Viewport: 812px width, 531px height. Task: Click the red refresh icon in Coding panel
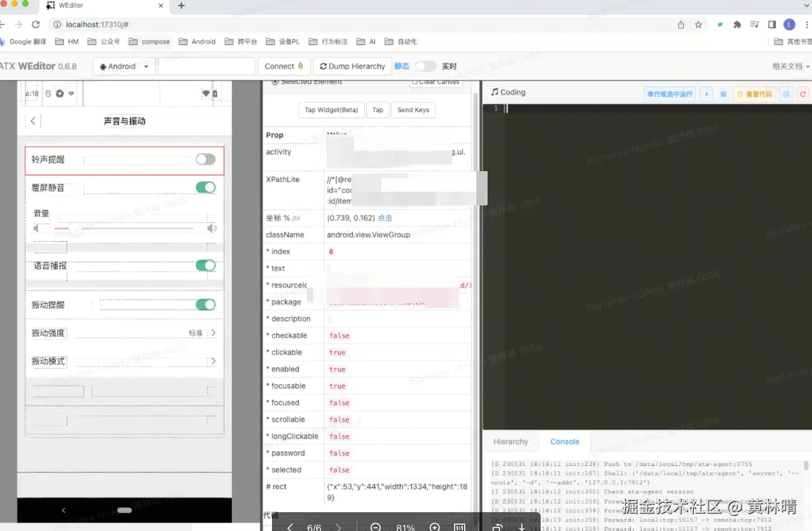803,95
